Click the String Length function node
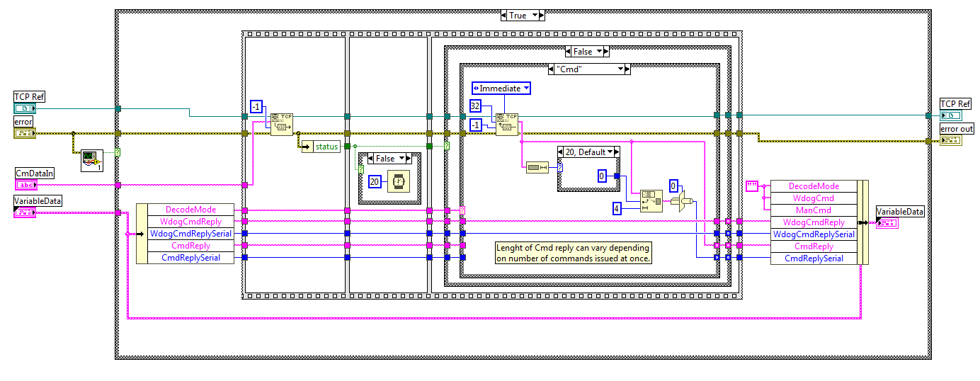Viewport: 980px width, 381px height. pyautogui.click(x=537, y=167)
